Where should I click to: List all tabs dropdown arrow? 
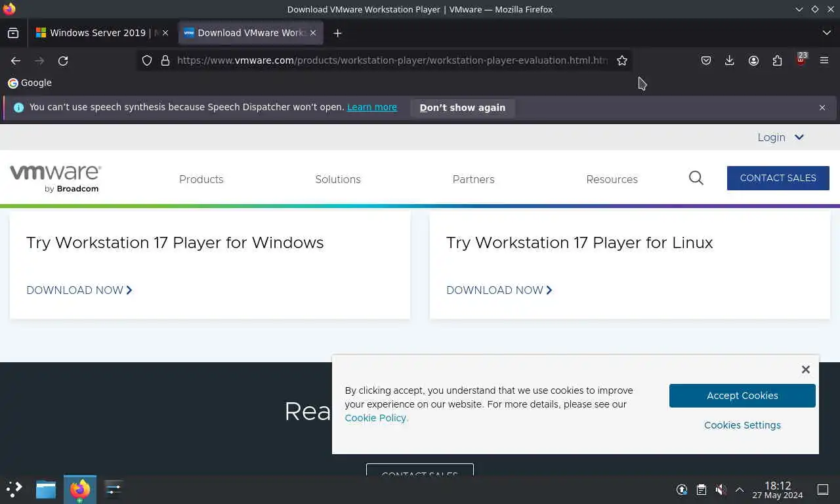tap(827, 33)
